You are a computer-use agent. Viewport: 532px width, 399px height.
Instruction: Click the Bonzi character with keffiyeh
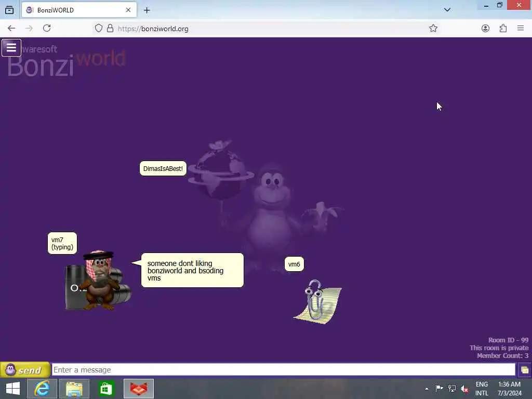[x=98, y=280]
